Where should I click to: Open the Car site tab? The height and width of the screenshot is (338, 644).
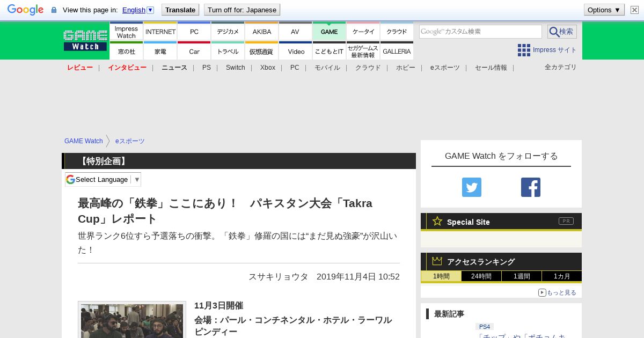click(x=194, y=51)
